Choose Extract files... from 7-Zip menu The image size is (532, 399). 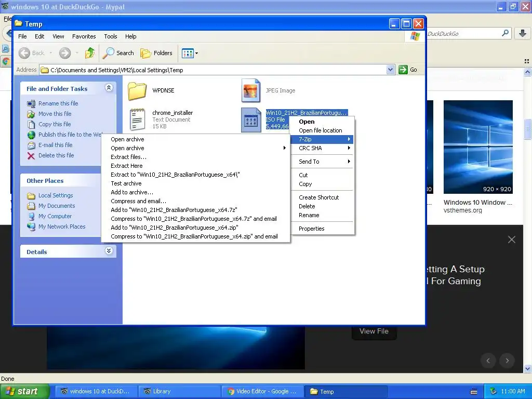pos(196,157)
